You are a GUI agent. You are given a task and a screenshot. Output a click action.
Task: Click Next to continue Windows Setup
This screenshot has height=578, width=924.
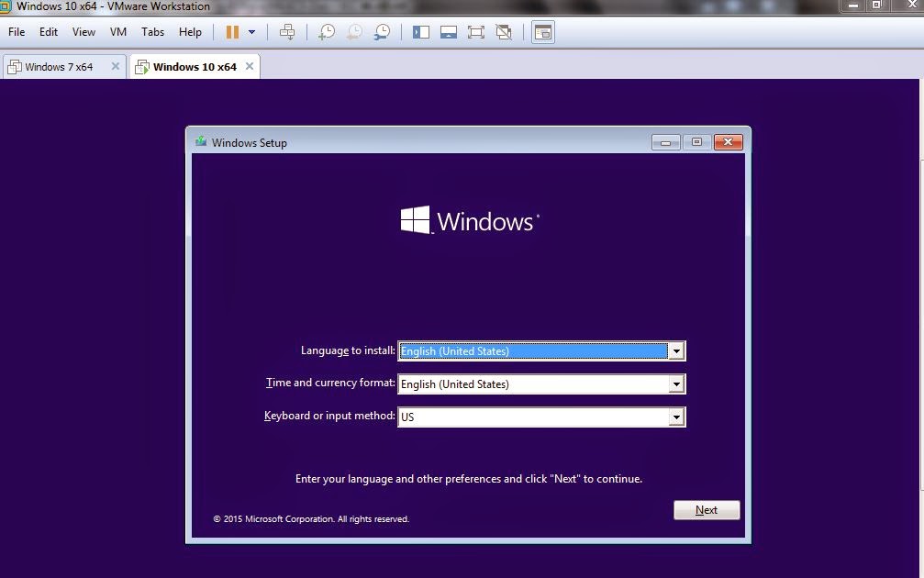(706, 509)
